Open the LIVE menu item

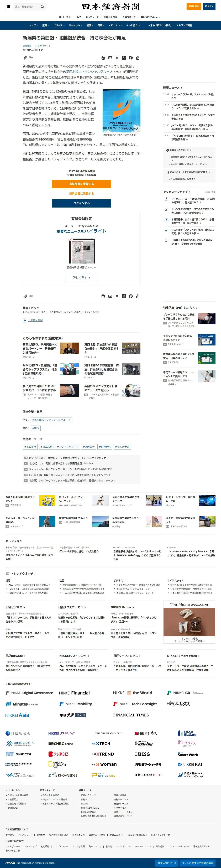click(78, 17)
